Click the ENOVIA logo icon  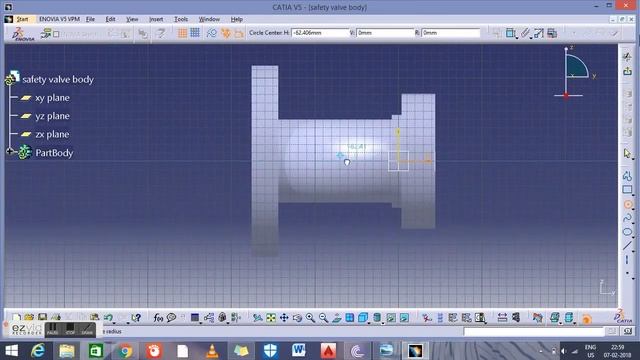[x=23, y=34]
